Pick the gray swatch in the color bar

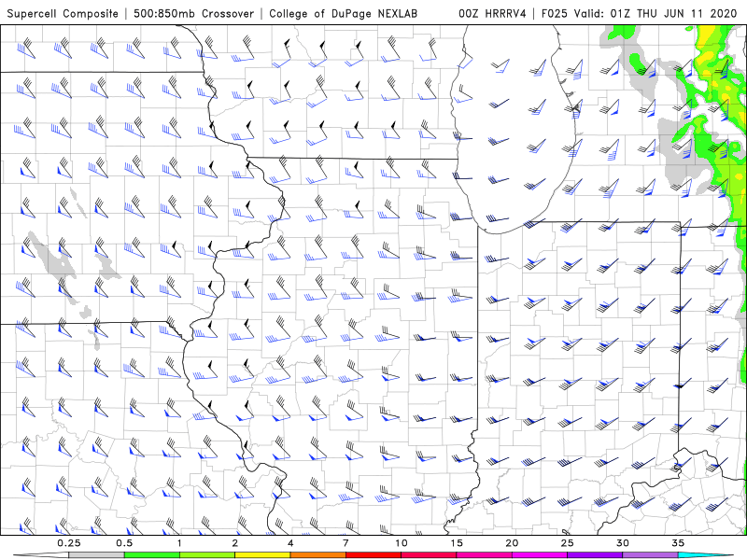pos(97,555)
